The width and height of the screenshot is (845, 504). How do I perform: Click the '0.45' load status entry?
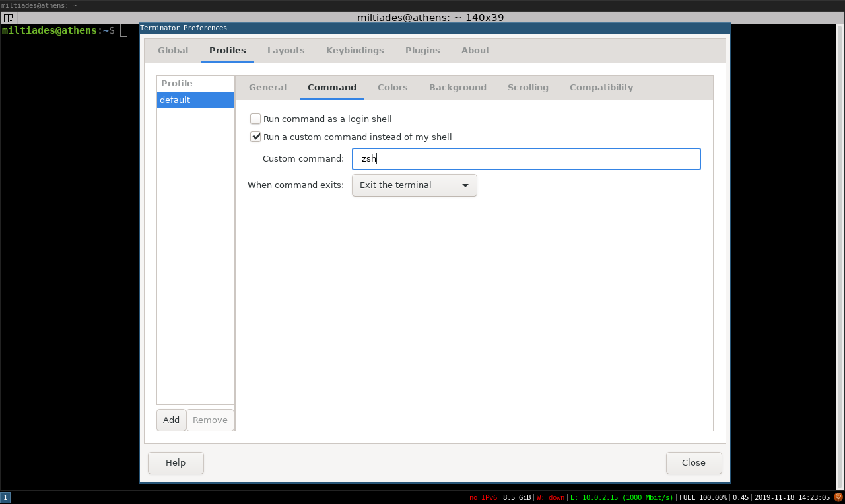click(x=741, y=497)
